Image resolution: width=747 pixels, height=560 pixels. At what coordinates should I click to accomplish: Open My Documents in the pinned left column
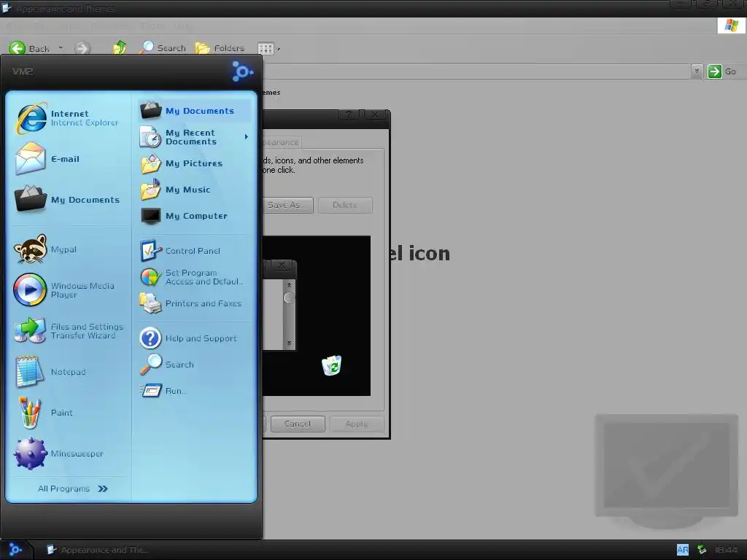(x=69, y=200)
